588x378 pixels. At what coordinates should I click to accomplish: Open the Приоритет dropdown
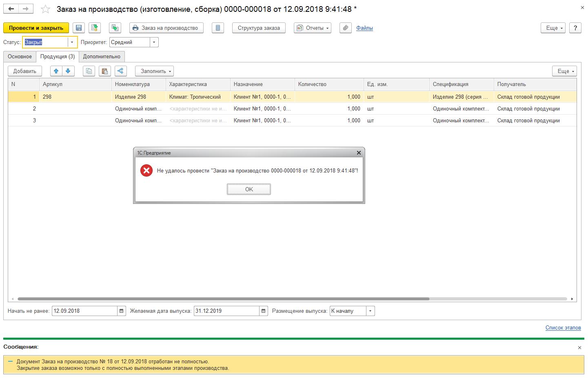tap(154, 42)
